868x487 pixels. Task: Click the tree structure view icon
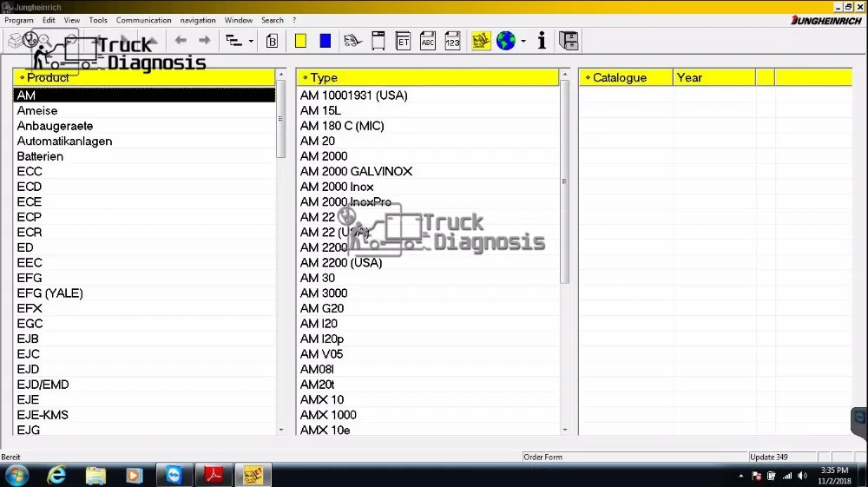(x=233, y=41)
